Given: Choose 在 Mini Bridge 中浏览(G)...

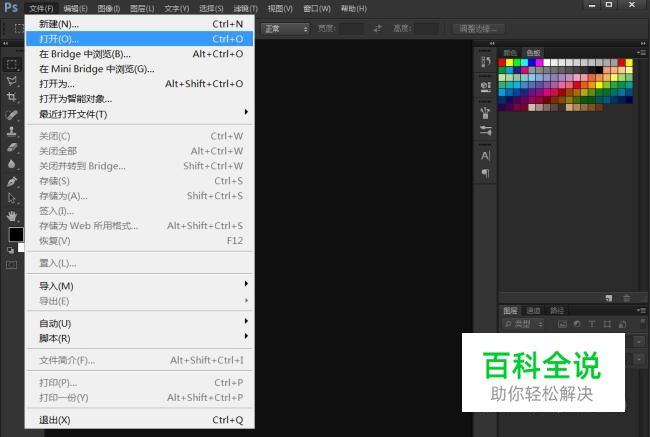Looking at the screenshot, I should [x=140, y=69].
